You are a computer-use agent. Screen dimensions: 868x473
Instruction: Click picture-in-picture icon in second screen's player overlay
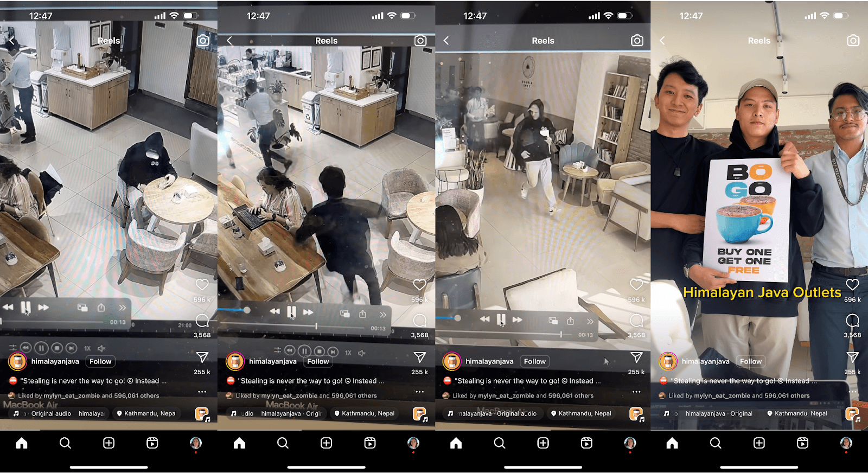344,314
